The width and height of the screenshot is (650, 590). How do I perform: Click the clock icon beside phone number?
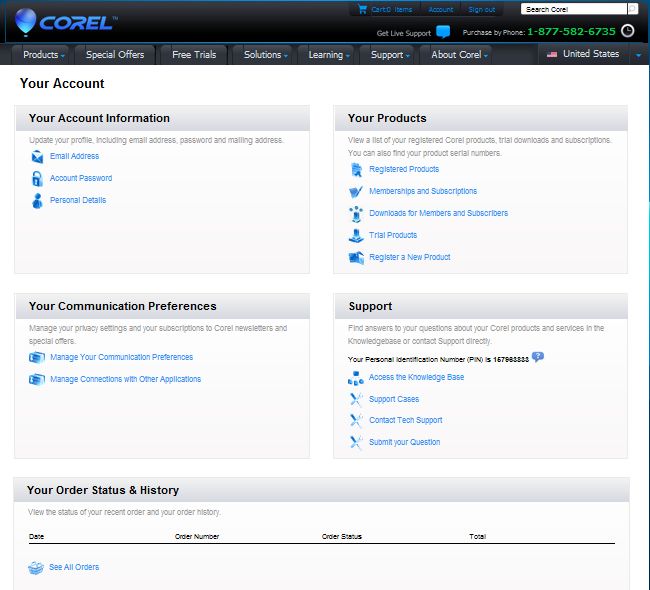[x=628, y=31]
